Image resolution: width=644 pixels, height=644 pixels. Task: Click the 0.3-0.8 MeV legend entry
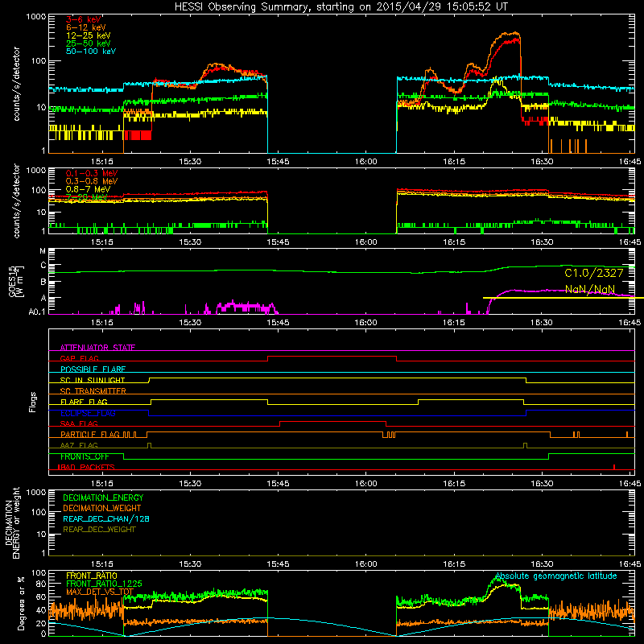click(x=92, y=182)
